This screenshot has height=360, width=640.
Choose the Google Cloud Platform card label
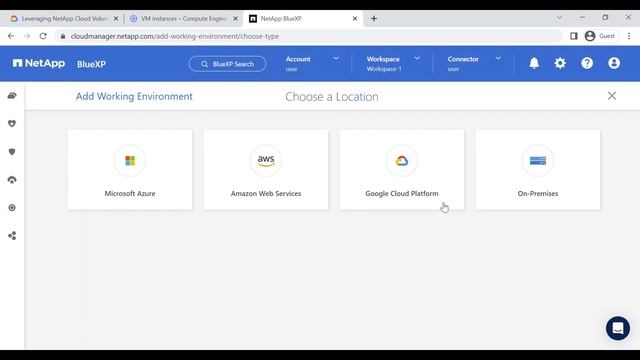pyautogui.click(x=402, y=193)
